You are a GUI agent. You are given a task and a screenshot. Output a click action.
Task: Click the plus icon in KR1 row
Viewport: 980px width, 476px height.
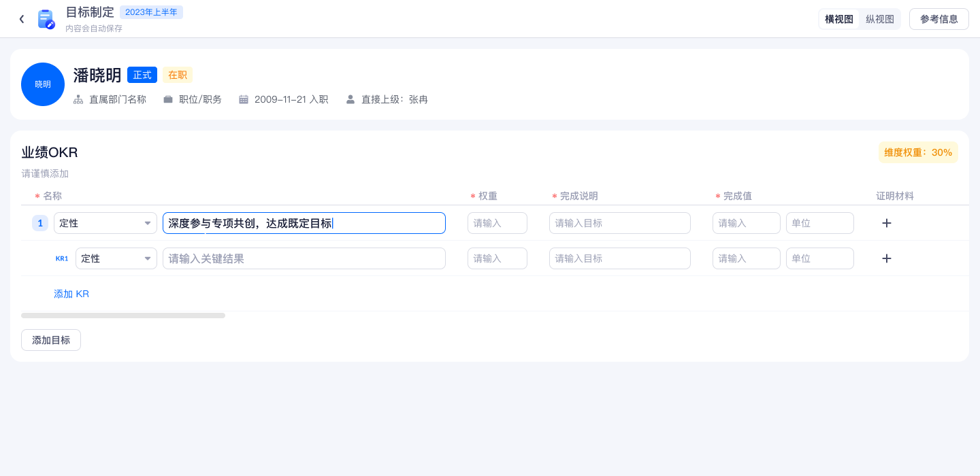886,258
